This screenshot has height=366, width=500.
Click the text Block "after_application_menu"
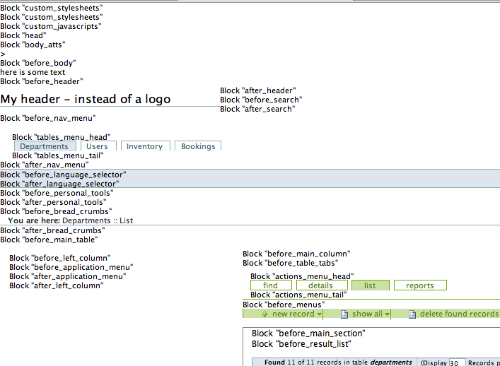[x=68, y=276]
